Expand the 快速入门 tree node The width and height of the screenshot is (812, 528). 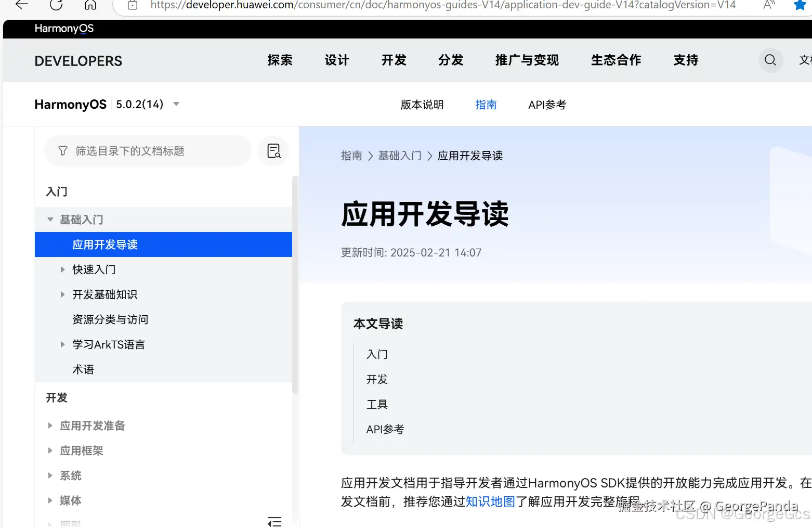[x=62, y=269]
